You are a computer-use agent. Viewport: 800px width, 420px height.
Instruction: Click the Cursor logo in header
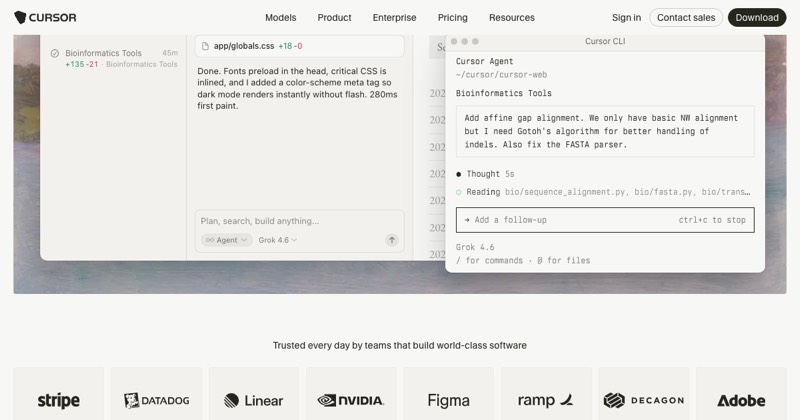pos(45,17)
